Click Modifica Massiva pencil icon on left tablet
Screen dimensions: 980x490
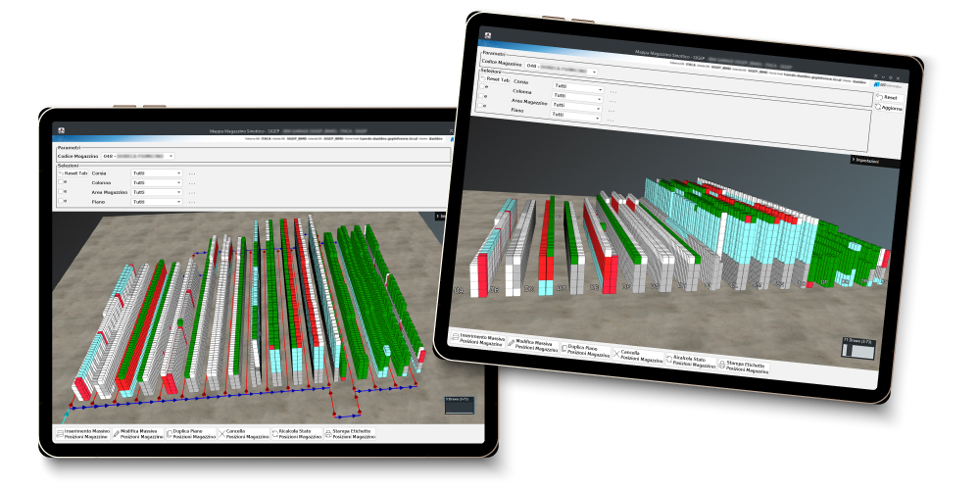[x=116, y=433]
